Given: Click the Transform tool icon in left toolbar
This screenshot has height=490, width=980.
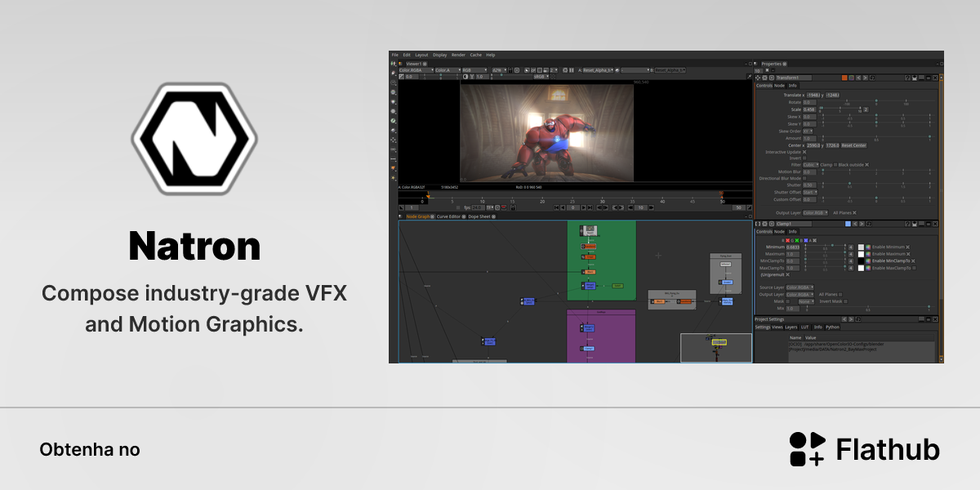Looking at the screenshot, I should 394,140.
